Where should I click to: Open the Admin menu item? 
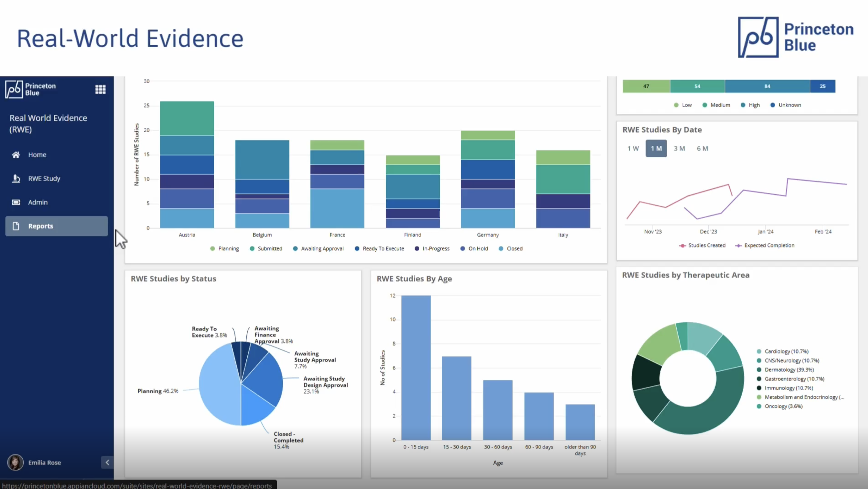pyautogui.click(x=38, y=202)
